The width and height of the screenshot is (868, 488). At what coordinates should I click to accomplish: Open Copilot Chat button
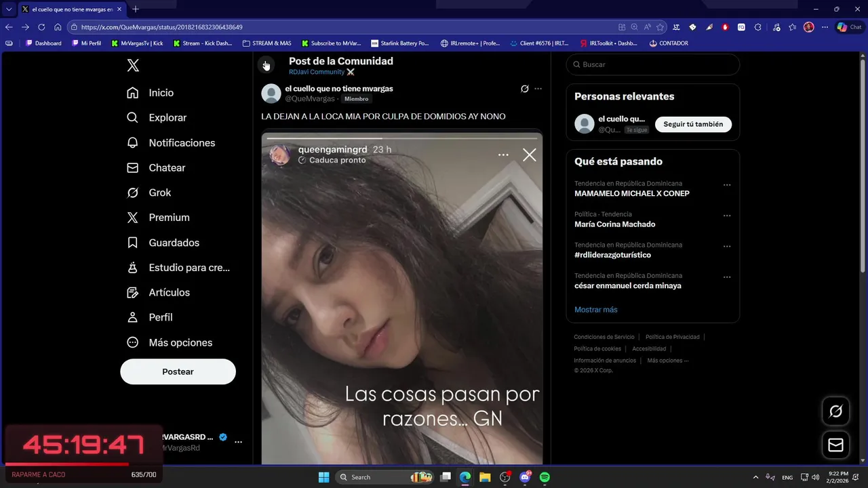tap(849, 27)
